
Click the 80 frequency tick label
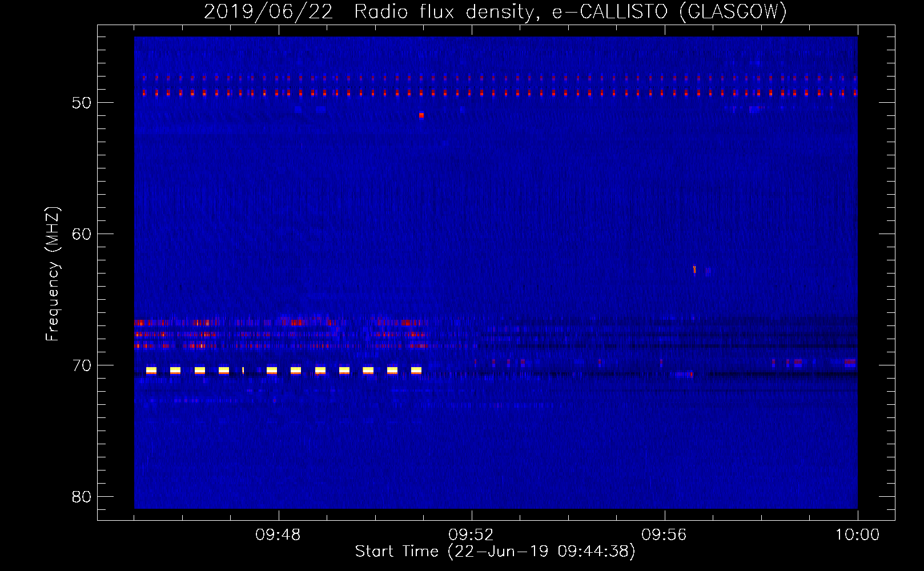[82, 497]
